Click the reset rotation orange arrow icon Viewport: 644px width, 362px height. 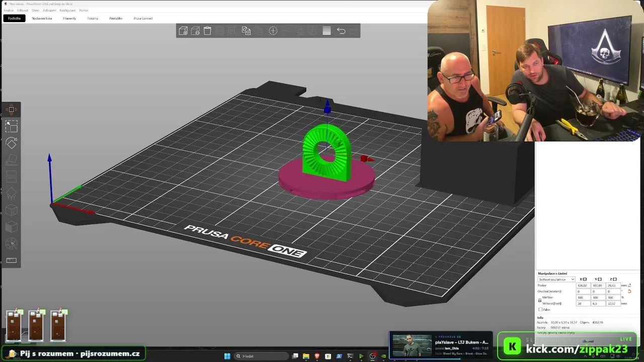[629, 292]
